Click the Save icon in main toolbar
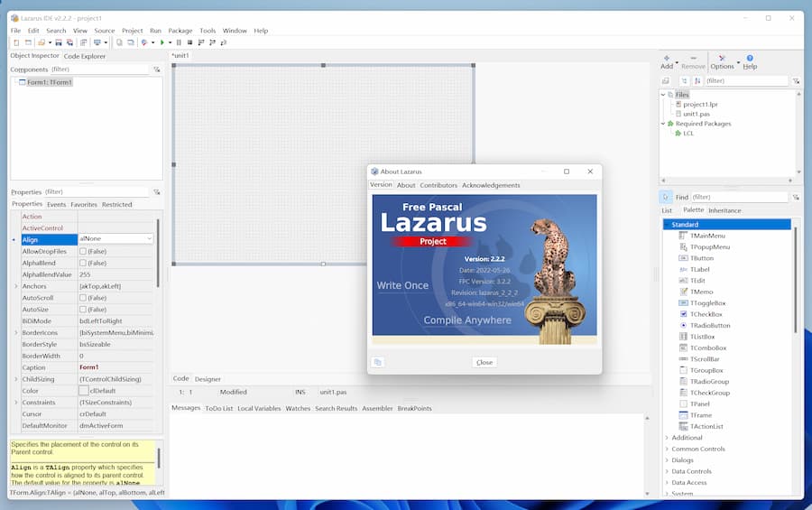 (59, 42)
